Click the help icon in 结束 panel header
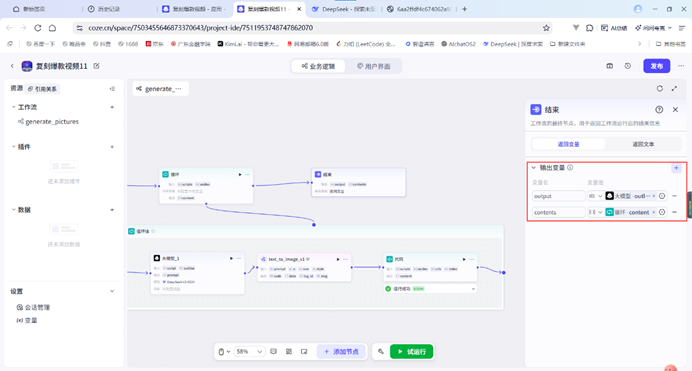Screen dimensions: 692x371 (x=659, y=109)
